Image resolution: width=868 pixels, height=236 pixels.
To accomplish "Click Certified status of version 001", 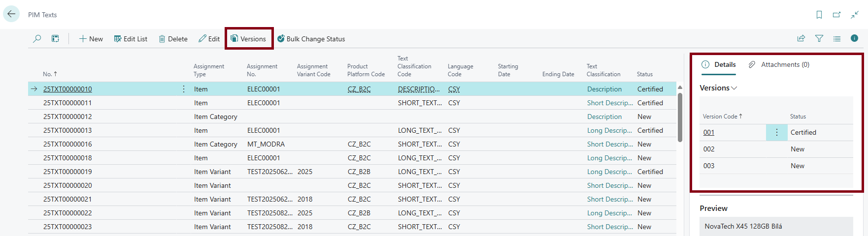I will coord(803,132).
